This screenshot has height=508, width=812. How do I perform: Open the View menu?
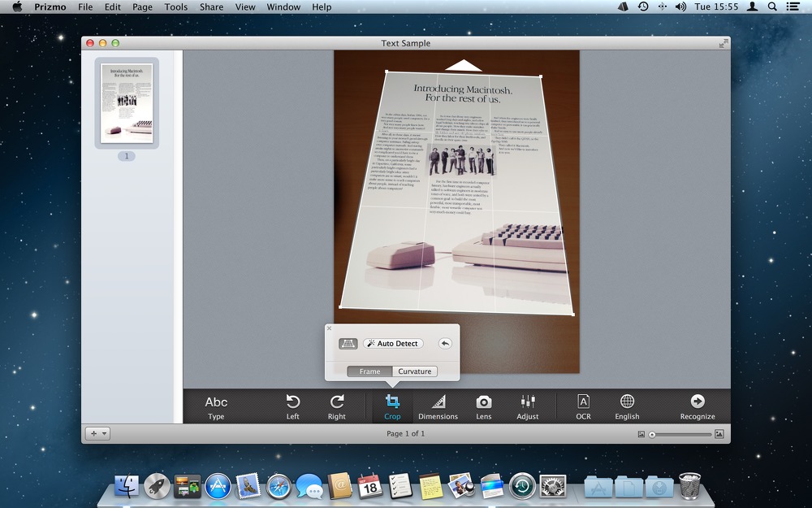click(x=245, y=7)
